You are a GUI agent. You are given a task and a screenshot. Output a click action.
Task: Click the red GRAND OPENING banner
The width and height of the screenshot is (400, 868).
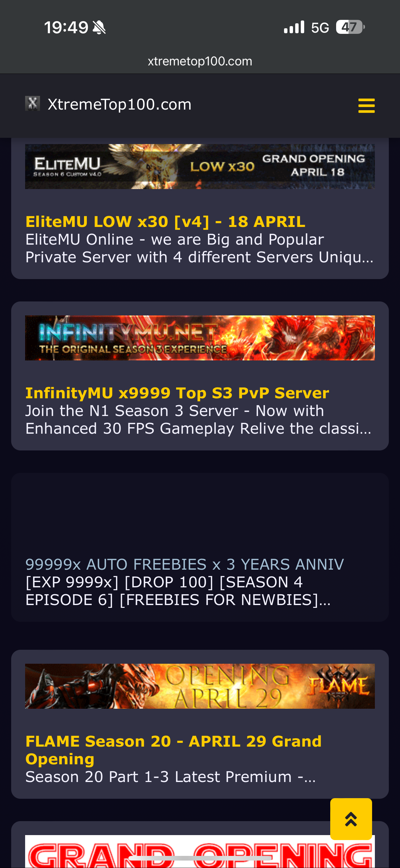click(x=200, y=851)
